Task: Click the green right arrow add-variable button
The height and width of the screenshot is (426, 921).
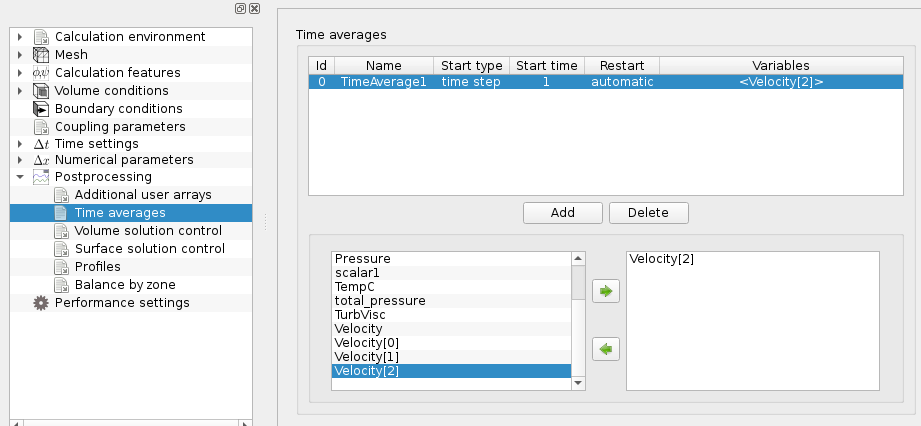Action: (606, 293)
